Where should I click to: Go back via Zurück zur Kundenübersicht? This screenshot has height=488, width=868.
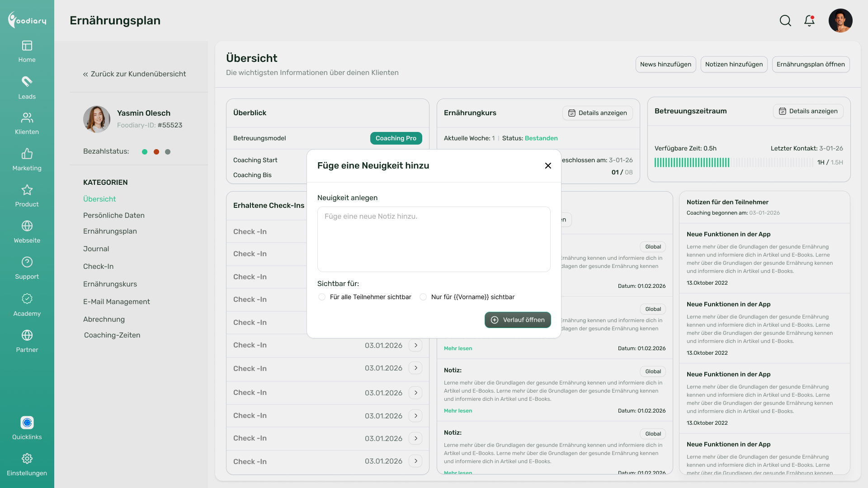click(x=134, y=74)
